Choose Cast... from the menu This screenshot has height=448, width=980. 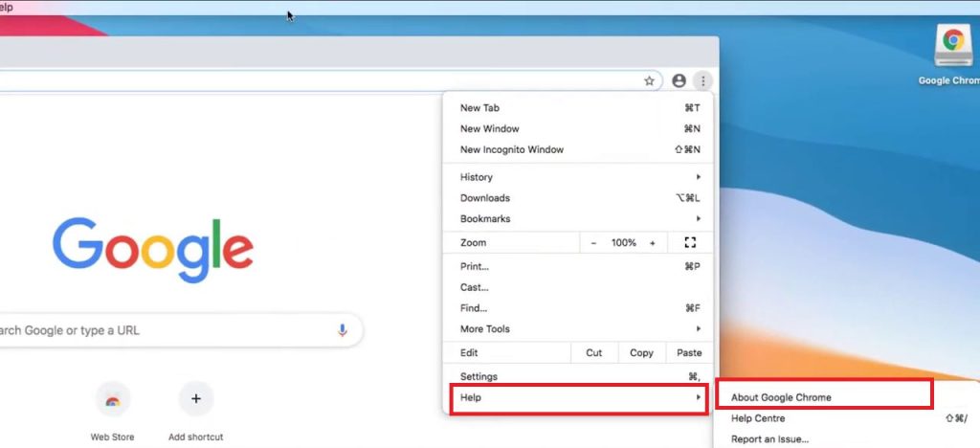(x=577, y=287)
